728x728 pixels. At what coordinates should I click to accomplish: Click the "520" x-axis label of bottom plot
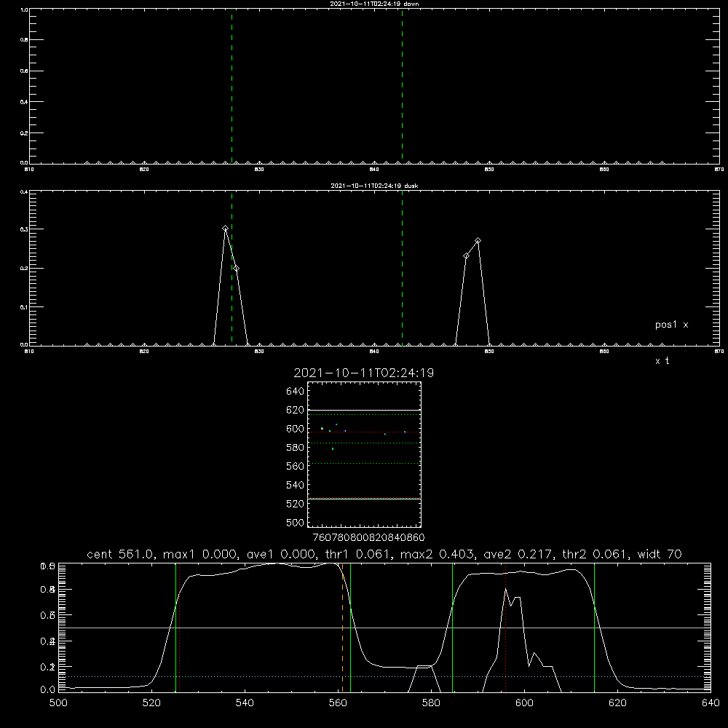coord(151,703)
